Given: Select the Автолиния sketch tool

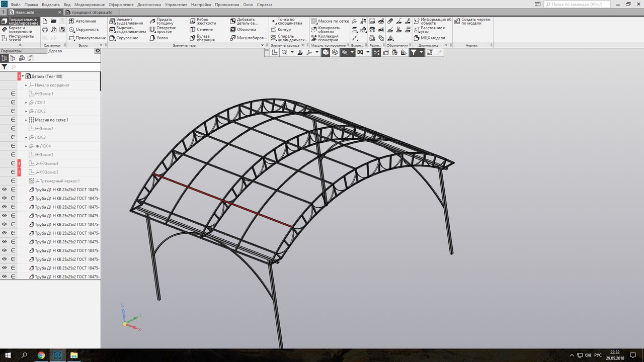Looking at the screenshot, I should pyautogui.click(x=83, y=21).
